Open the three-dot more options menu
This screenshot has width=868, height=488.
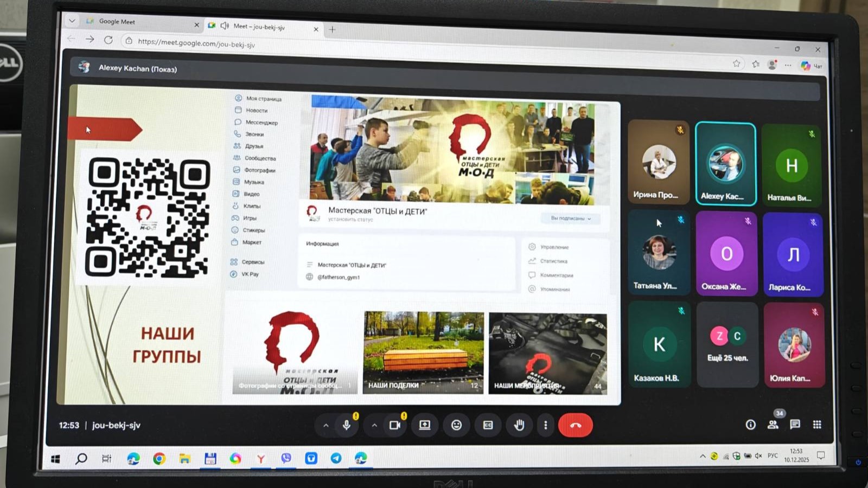click(545, 425)
